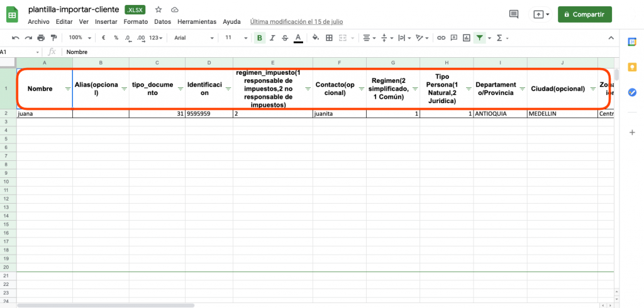Open the Editar menu
Screen dimensions: 644x308
point(64,22)
